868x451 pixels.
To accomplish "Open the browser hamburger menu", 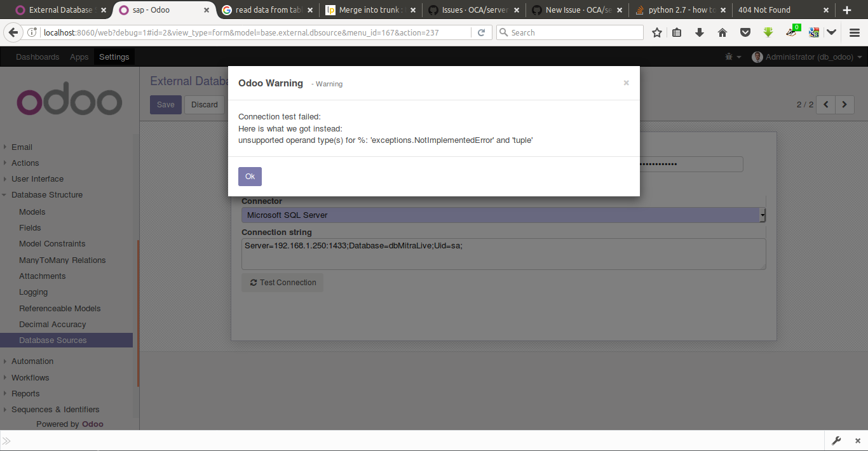I will [854, 32].
